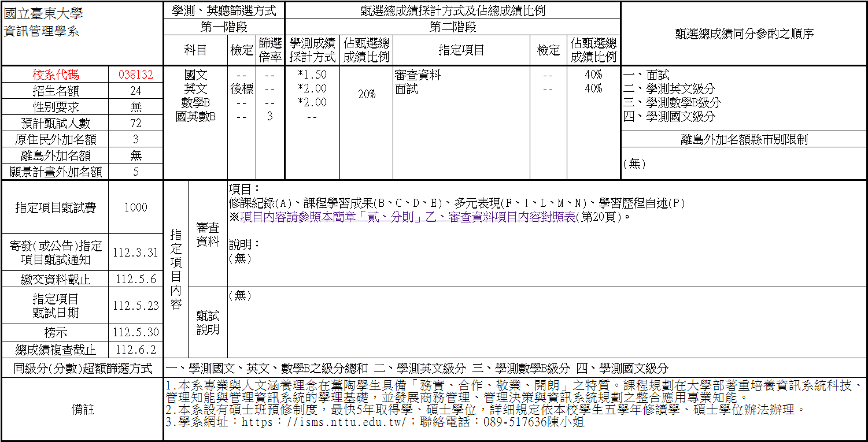Click the 指定項目甄試費 label cell
Image resolution: width=868 pixels, height=442 pixels.
click(x=56, y=207)
